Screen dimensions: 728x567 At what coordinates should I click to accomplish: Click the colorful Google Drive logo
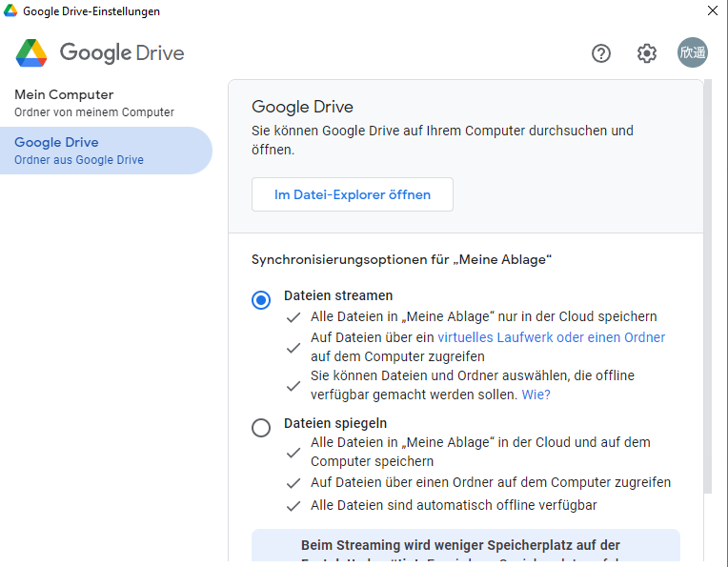[31, 52]
